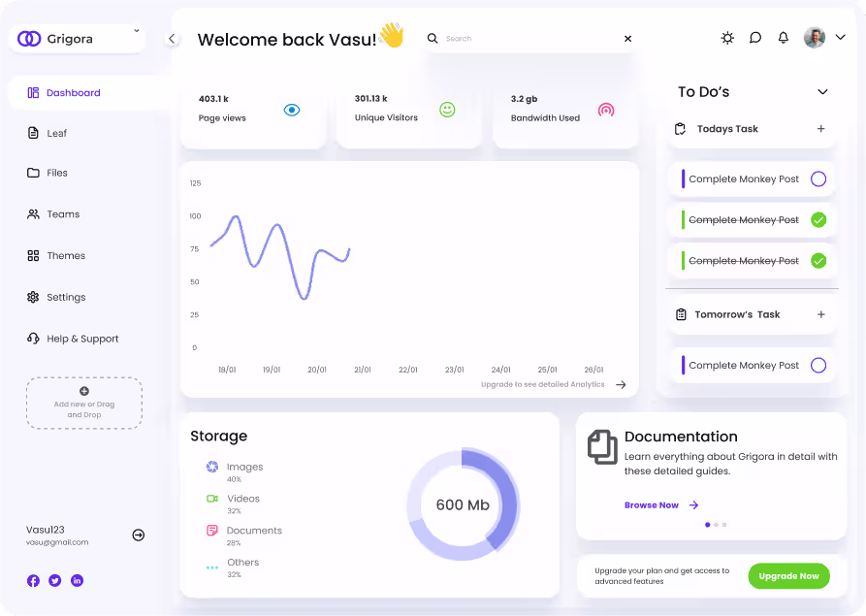Select the Leaf sidebar icon

pyautogui.click(x=32, y=133)
